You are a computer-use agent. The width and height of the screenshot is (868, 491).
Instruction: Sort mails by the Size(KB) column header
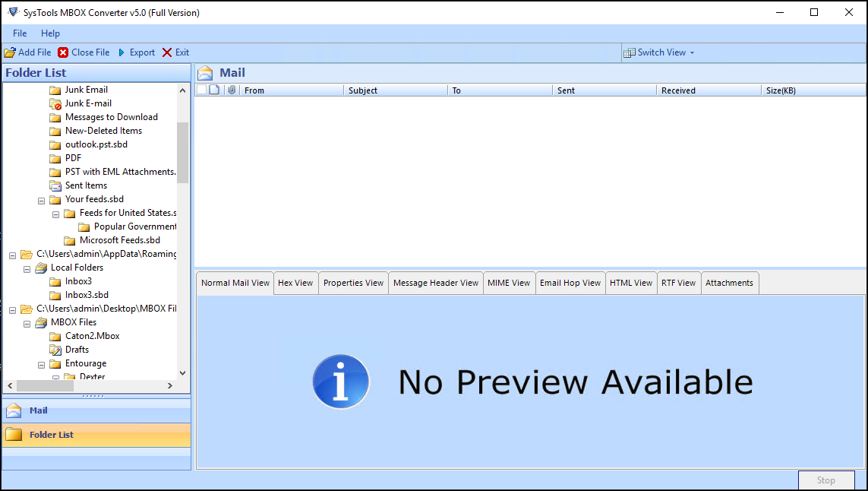[x=814, y=90]
